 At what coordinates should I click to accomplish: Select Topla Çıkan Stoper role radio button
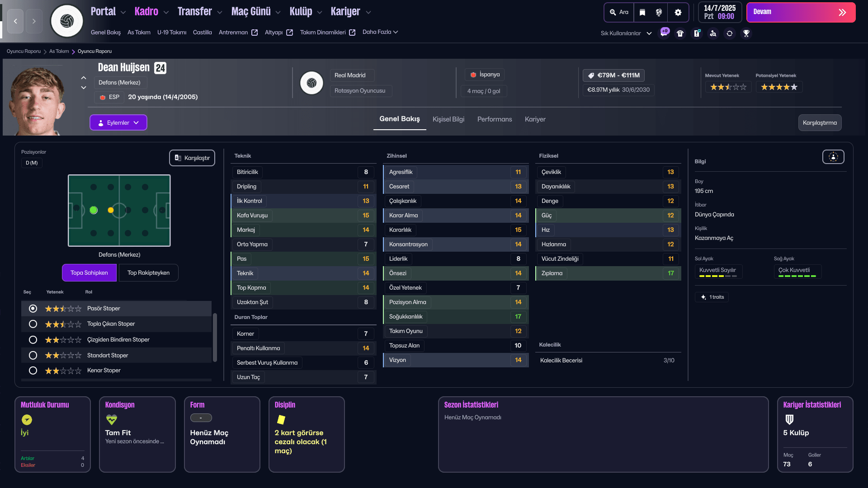click(x=33, y=324)
